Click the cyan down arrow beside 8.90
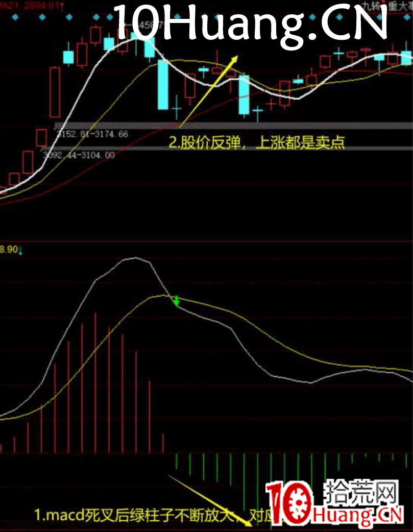Screen dimensions: 413x532 click(20, 251)
